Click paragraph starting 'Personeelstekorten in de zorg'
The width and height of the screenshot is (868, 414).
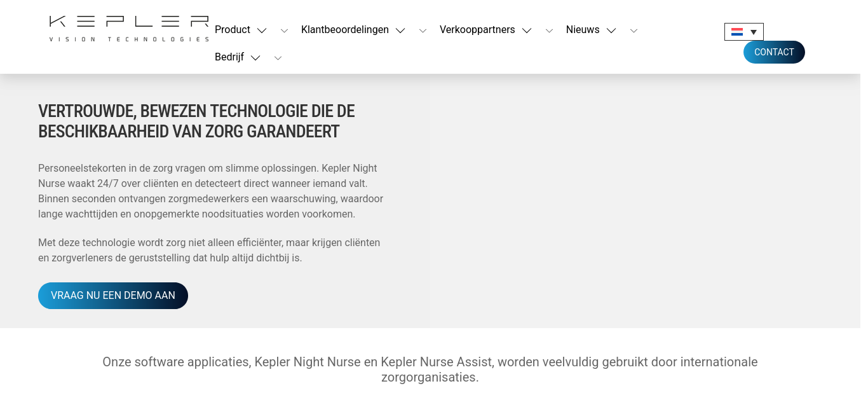[211, 191]
